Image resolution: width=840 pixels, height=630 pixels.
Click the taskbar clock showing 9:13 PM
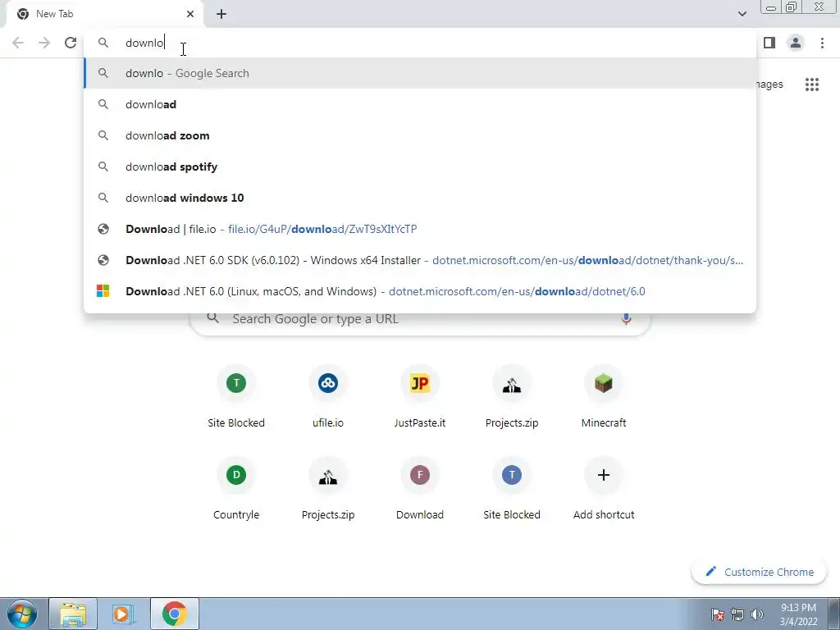[x=798, y=614]
